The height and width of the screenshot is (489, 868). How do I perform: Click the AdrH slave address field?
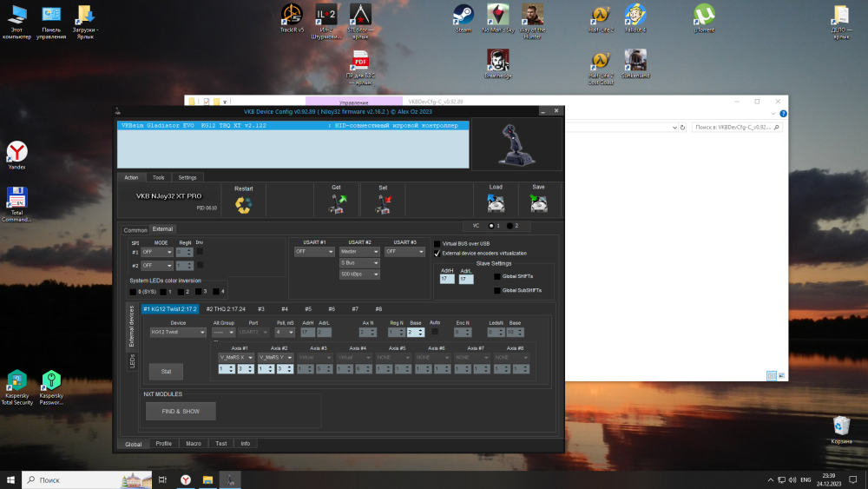(447, 280)
